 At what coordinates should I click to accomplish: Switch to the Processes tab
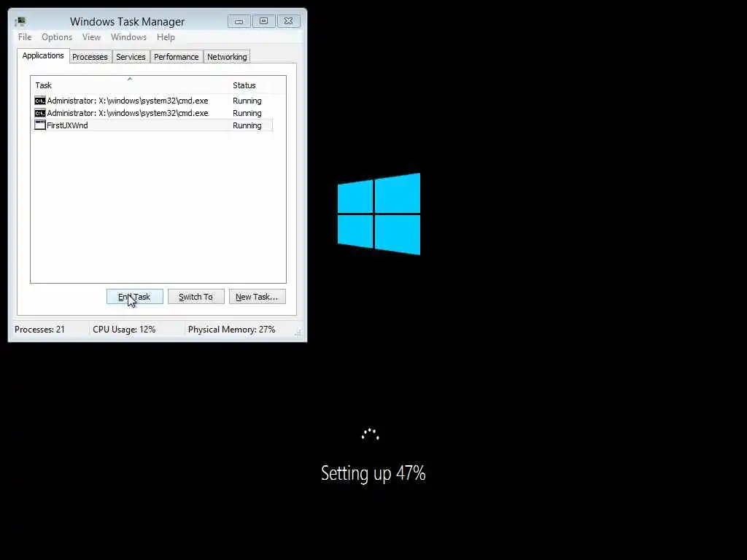click(x=90, y=57)
